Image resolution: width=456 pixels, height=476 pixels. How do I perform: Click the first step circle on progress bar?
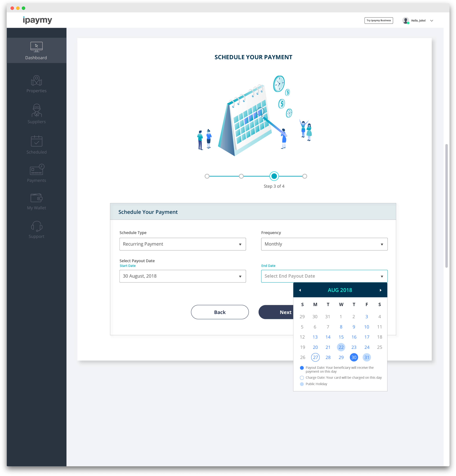point(207,176)
